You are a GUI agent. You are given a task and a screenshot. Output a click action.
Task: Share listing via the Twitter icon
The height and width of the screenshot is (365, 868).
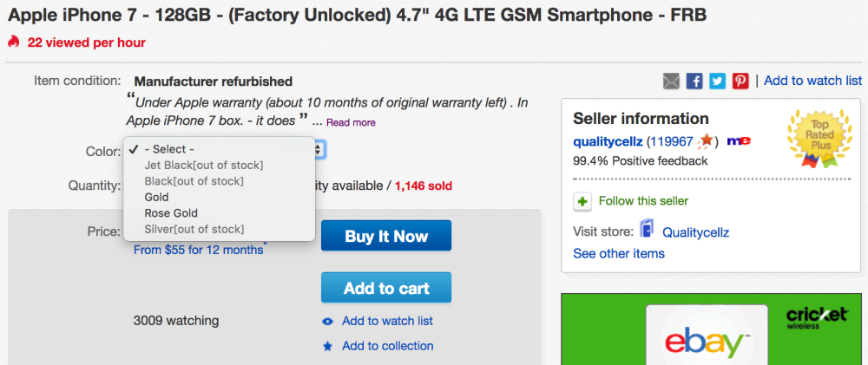point(717,81)
